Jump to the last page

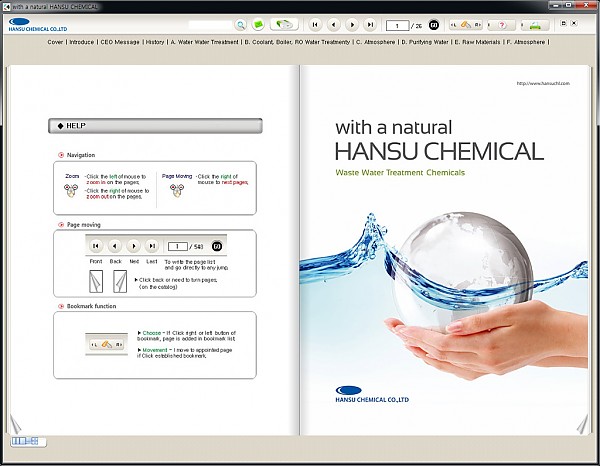370,24
